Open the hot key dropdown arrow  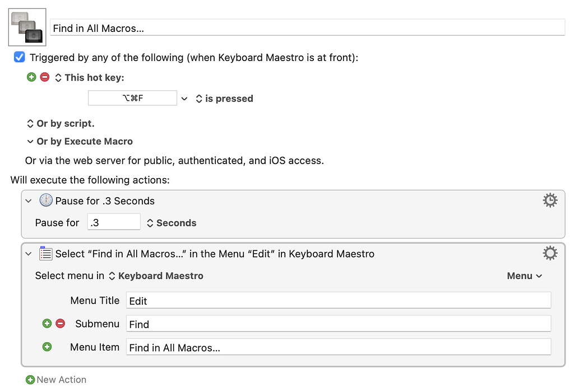tap(184, 99)
